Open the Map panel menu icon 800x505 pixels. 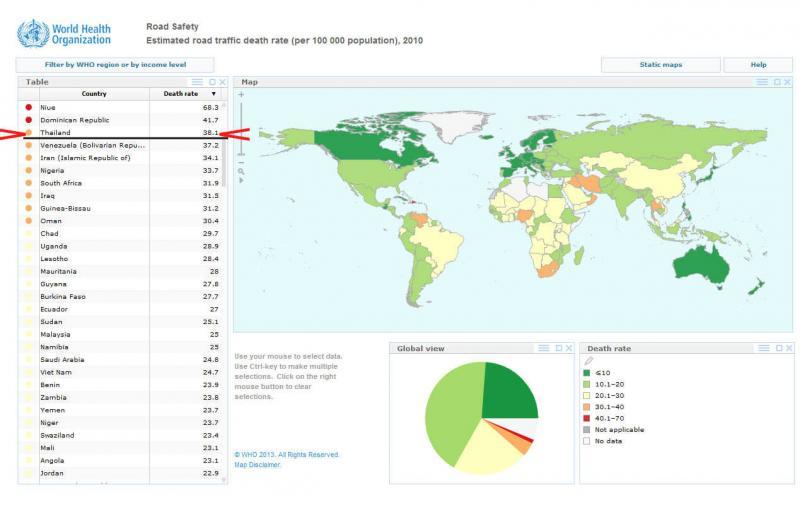point(762,82)
